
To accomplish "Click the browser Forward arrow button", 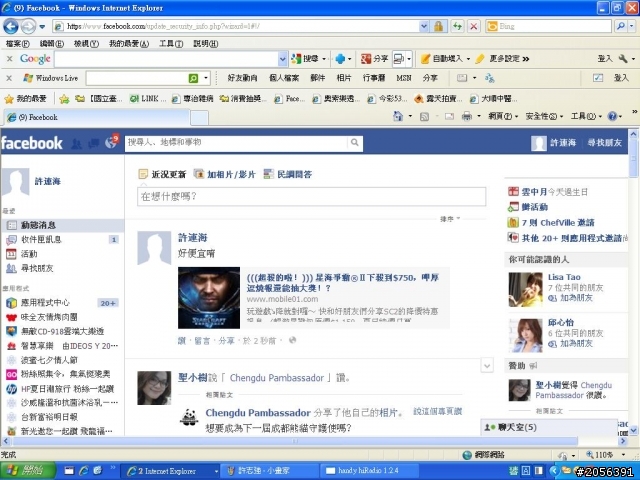I will coord(29,27).
